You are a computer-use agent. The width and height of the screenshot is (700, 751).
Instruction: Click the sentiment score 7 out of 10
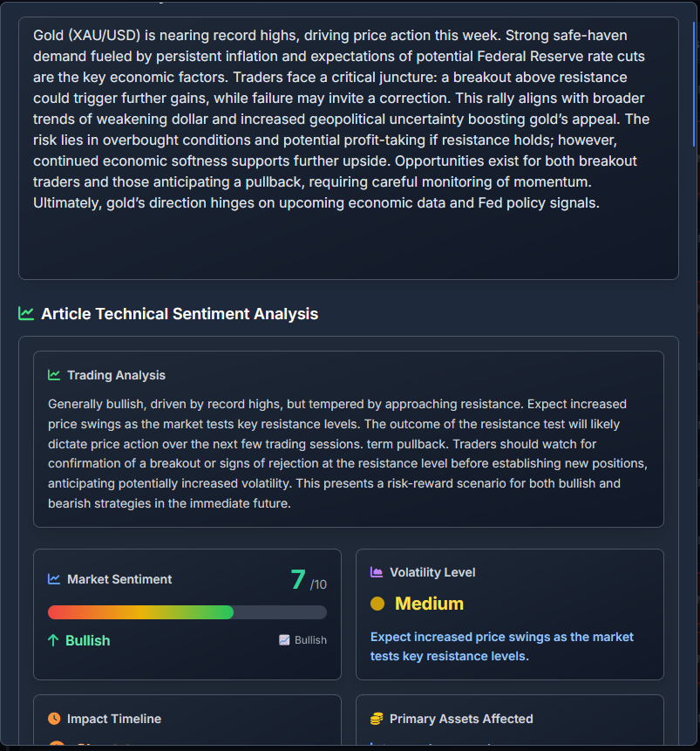(x=309, y=579)
